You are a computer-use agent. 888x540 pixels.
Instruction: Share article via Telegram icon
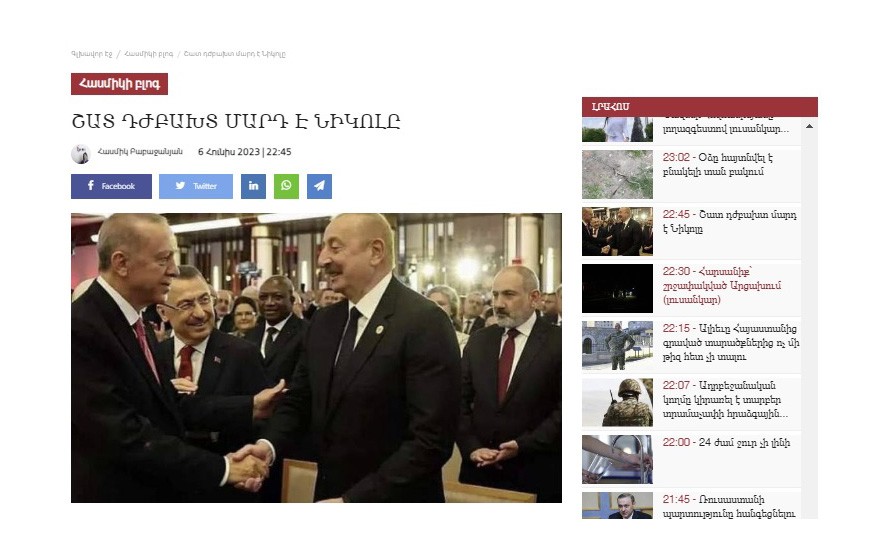tap(319, 186)
